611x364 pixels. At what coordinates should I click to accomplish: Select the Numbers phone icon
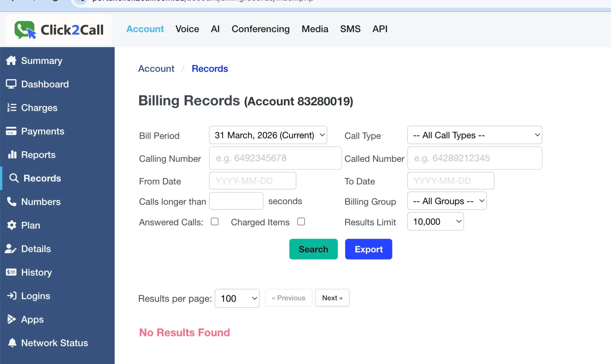coord(11,201)
